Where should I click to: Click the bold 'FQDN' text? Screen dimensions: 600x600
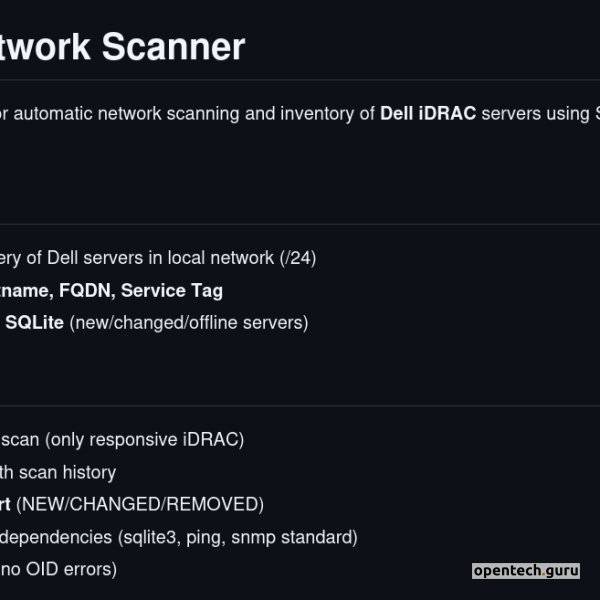(86, 291)
